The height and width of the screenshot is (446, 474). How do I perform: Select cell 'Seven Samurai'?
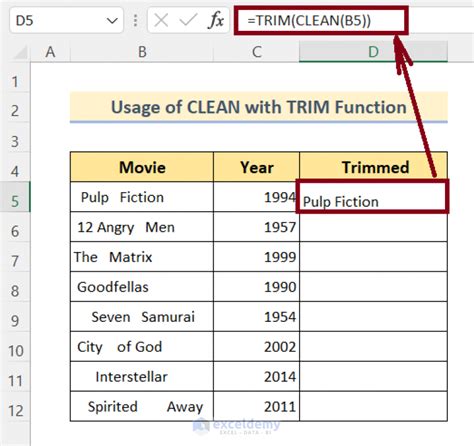coord(142,317)
